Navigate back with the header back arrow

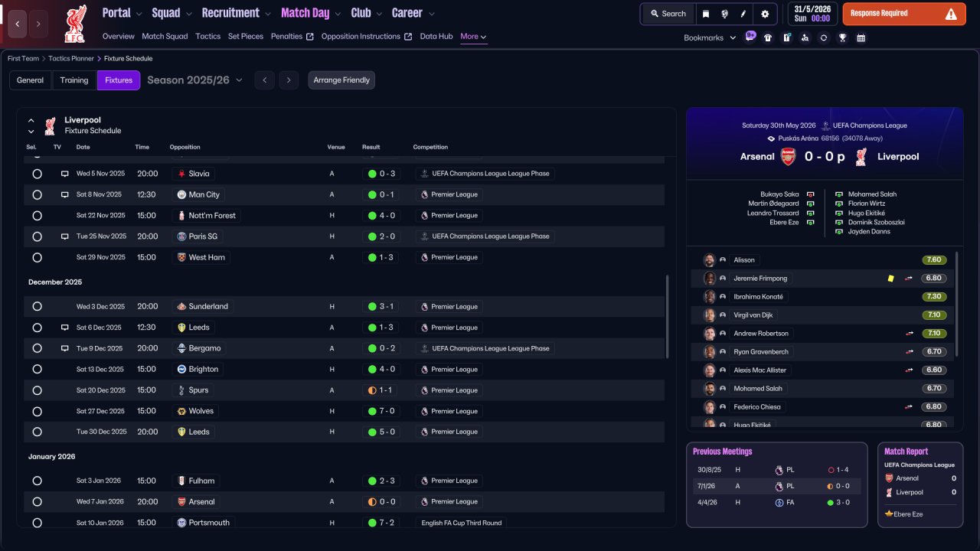click(18, 24)
